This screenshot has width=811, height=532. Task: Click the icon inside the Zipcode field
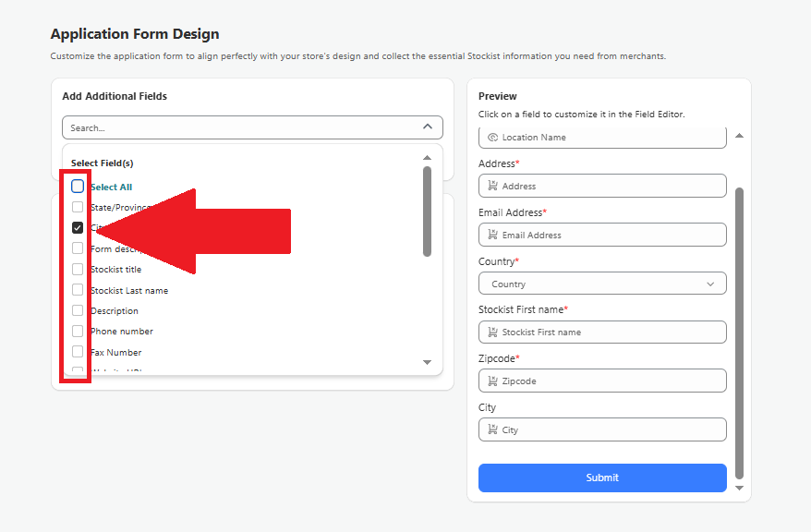point(492,381)
